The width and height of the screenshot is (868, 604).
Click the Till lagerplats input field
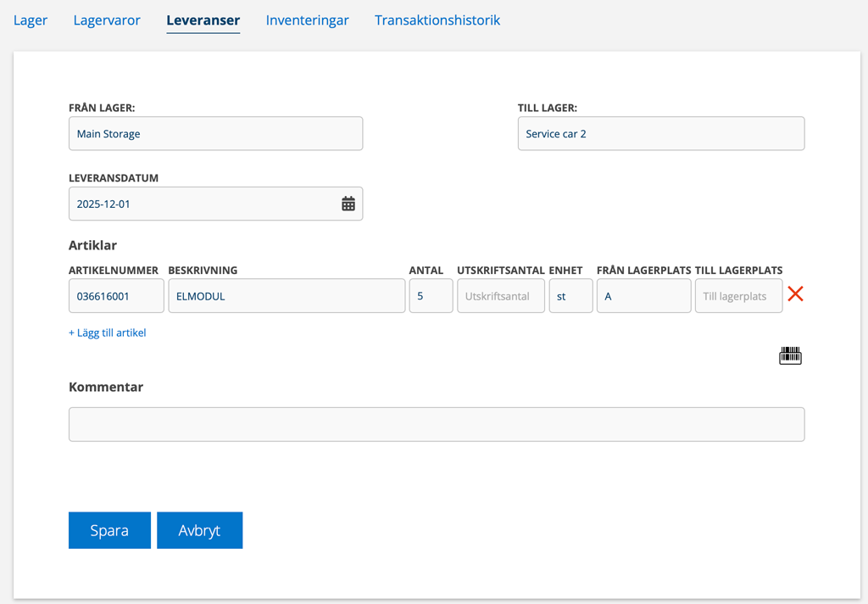(737, 297)
